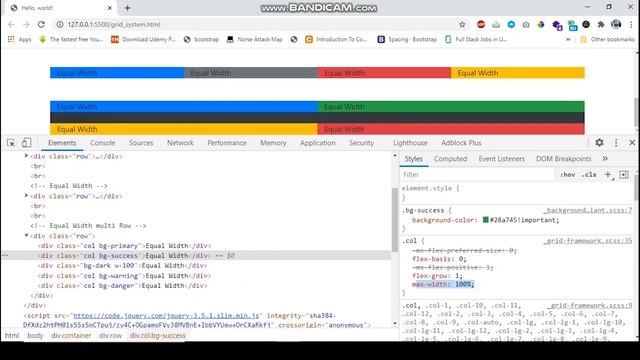Screen dimensions: 640x360
Task: Reload the page with the refresh icon
Action: [x=41, y=24]
